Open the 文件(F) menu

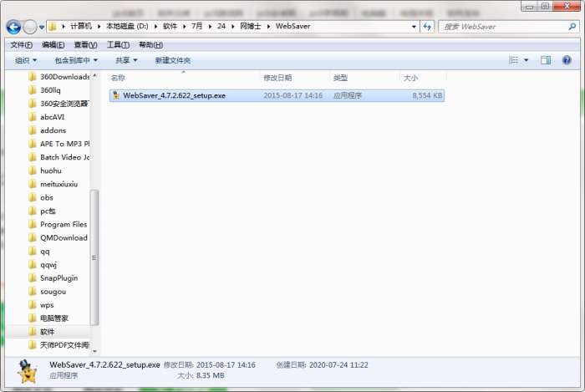pos(21,45)
